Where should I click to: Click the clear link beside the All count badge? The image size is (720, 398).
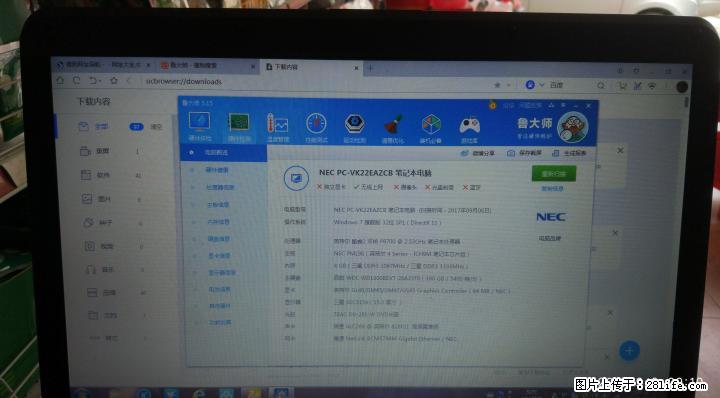[156, 127]
